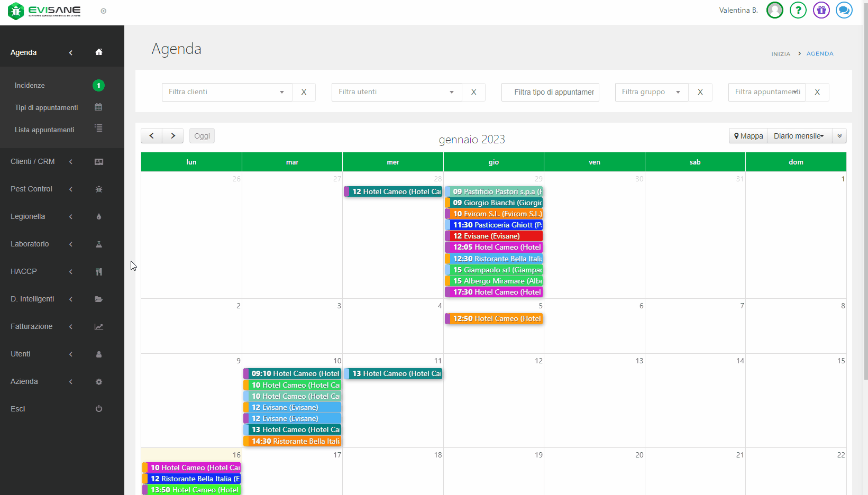Click the gift icon in header
868x495 pixels.
point(821,10)
